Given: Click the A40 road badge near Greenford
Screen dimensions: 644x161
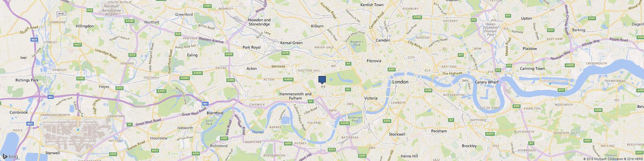Looking at the screenshot, I should (x=178, y=34).
